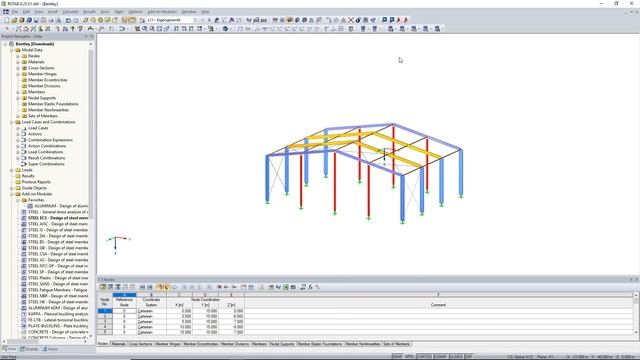Open the load case dropdown in toolbar

coord(195,20)
